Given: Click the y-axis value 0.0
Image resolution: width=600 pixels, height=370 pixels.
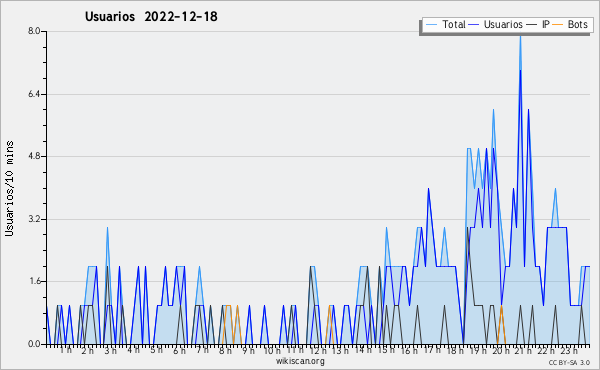Looking at the screenshot, I should 34,344.
